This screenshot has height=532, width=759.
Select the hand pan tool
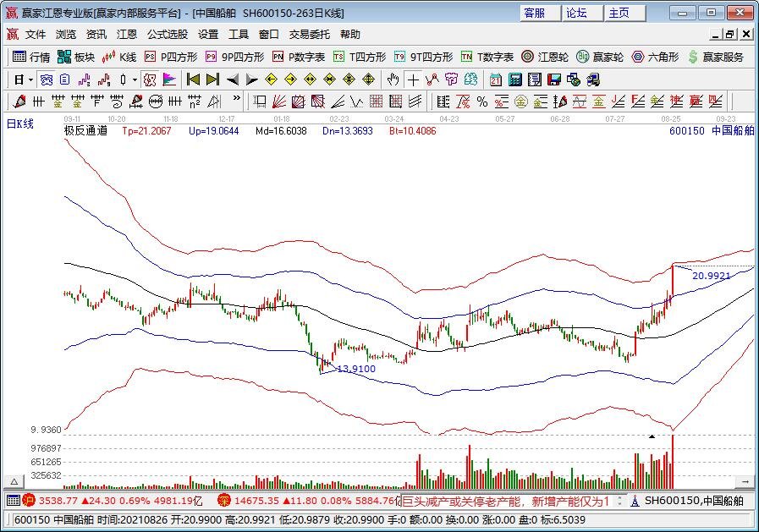pyautogui.click(x=393, y=80)
